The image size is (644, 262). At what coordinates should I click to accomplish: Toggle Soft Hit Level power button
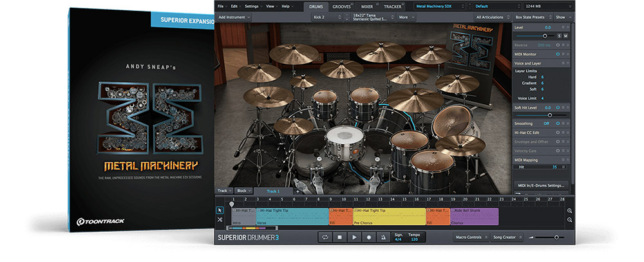click(558, 108)
